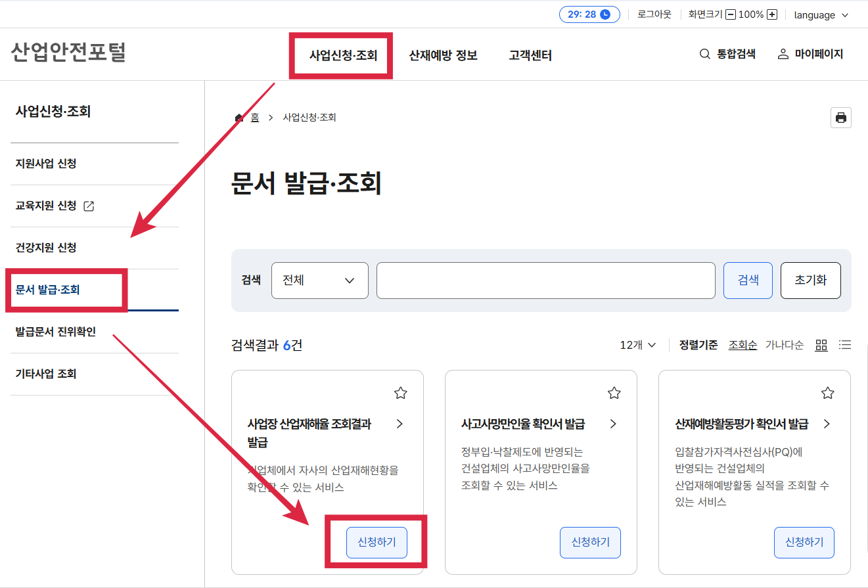The width and height of the screenshot is (868, 588).
Task: Navigate to 고객센터 in the top menu
Action: point(530,56)
